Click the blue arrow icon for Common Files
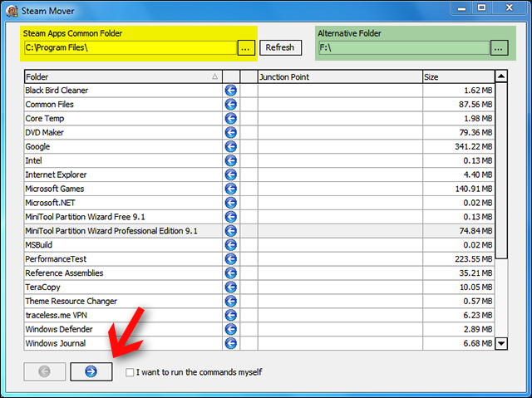The width and height of the screenshot is (532, 398). tap(231, 105)
